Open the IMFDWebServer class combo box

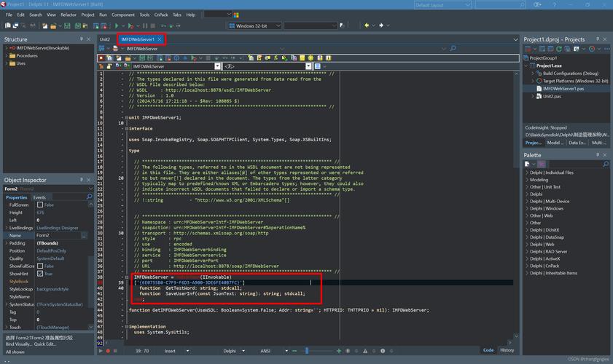point(217,66)
